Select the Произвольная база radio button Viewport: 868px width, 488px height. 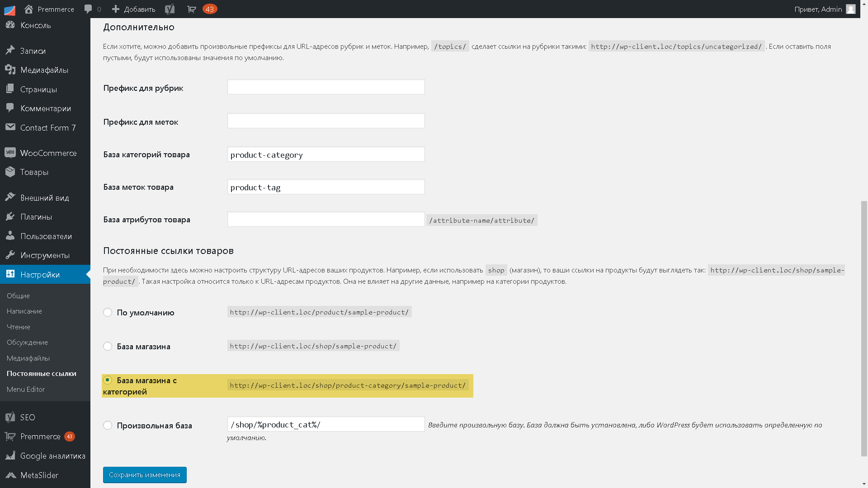[x=108, y=425]
